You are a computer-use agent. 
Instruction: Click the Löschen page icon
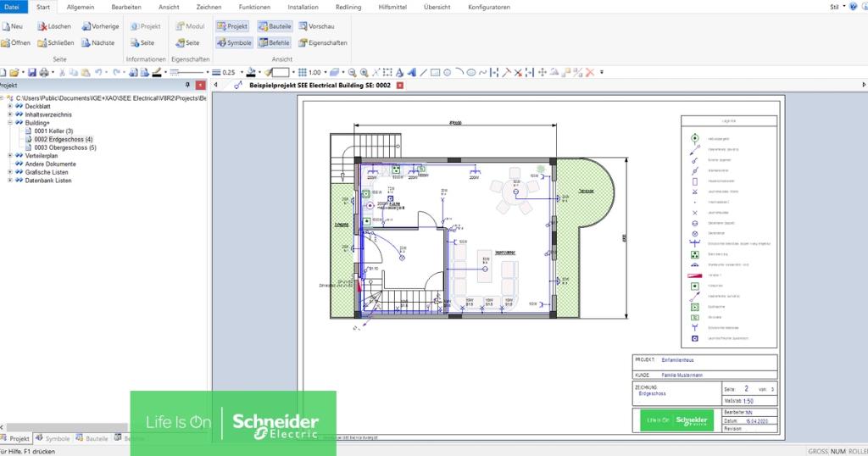click(x=42, y=26)
